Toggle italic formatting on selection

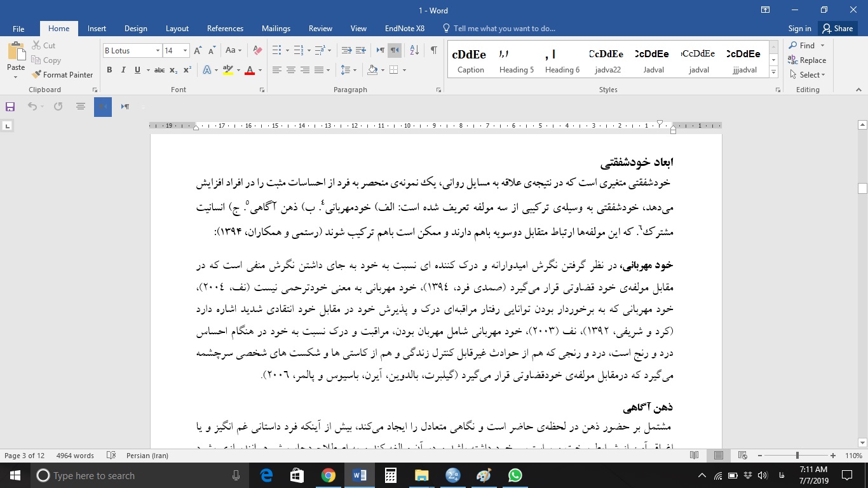(x=123, y=70)
